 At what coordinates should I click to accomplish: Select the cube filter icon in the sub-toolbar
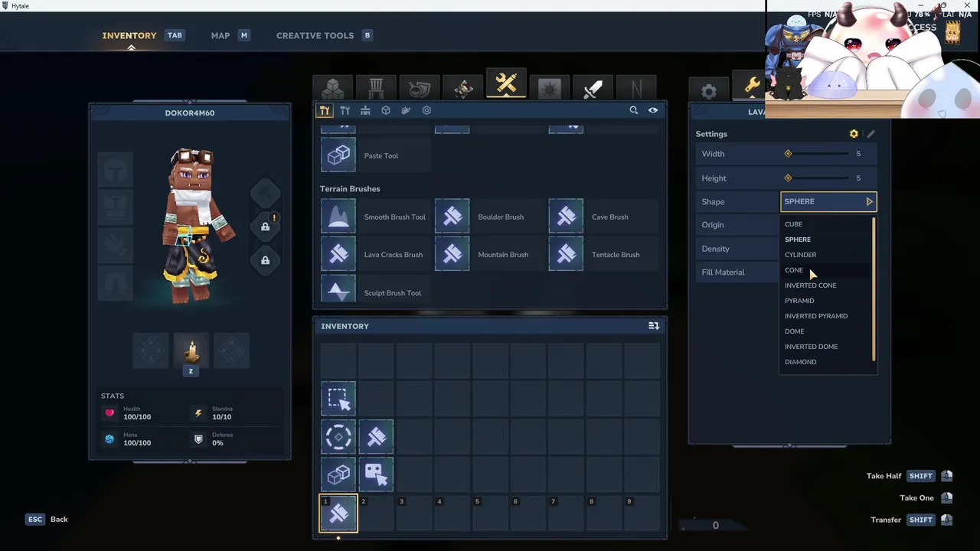386,110
